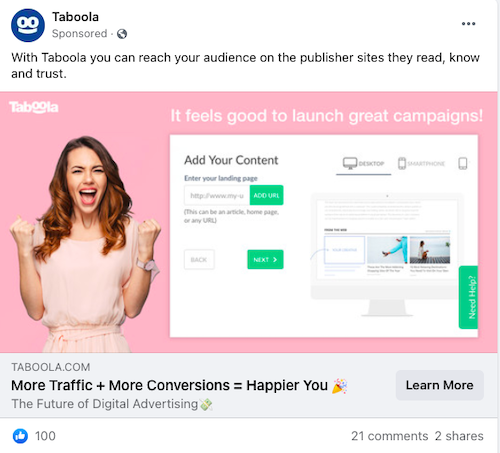Click the green NEXT button
Viewport: 500px width, 453px height.
pyautogui.click(x=265, y=259)
